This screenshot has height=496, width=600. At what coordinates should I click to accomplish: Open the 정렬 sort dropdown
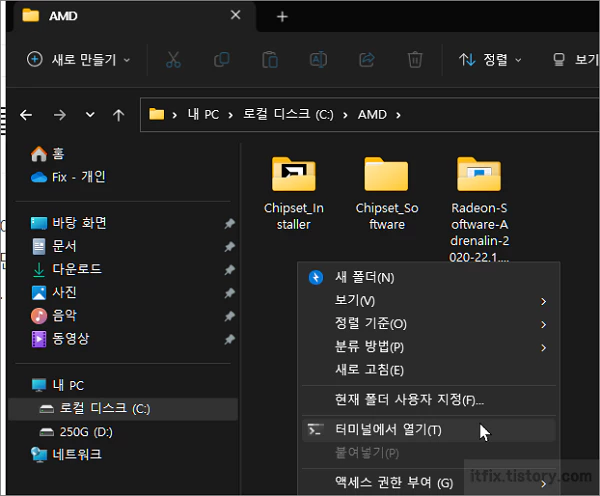pyautogui.click(x=490, y=60)
